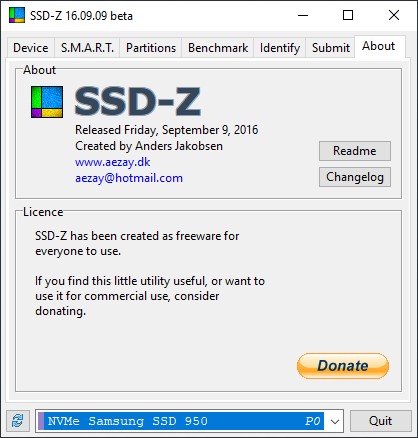
Task: Switch to the Identify tab
Action: (x=280, y=48)
